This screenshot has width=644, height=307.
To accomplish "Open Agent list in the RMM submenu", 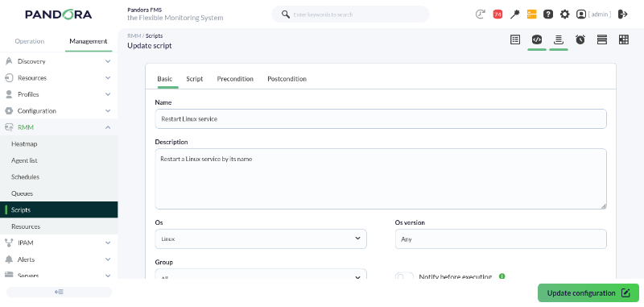I will pyautogui.click(x=59, y=160).
